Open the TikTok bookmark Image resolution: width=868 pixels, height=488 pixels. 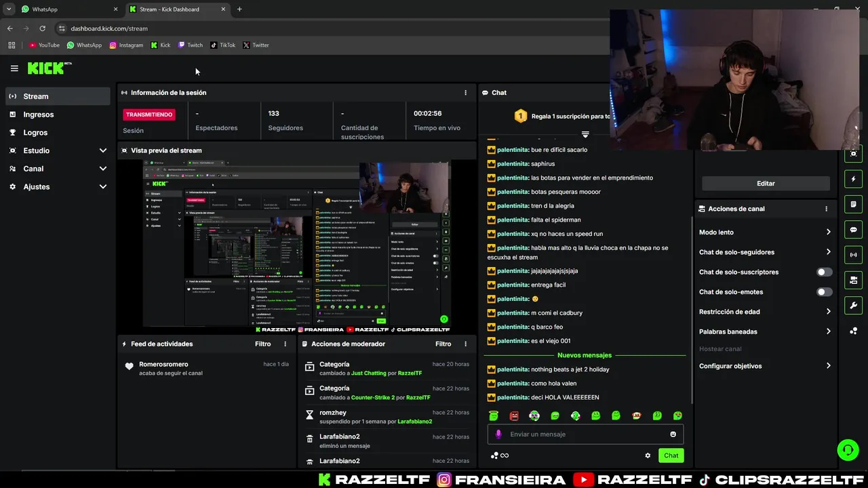(x=223, y=45)
